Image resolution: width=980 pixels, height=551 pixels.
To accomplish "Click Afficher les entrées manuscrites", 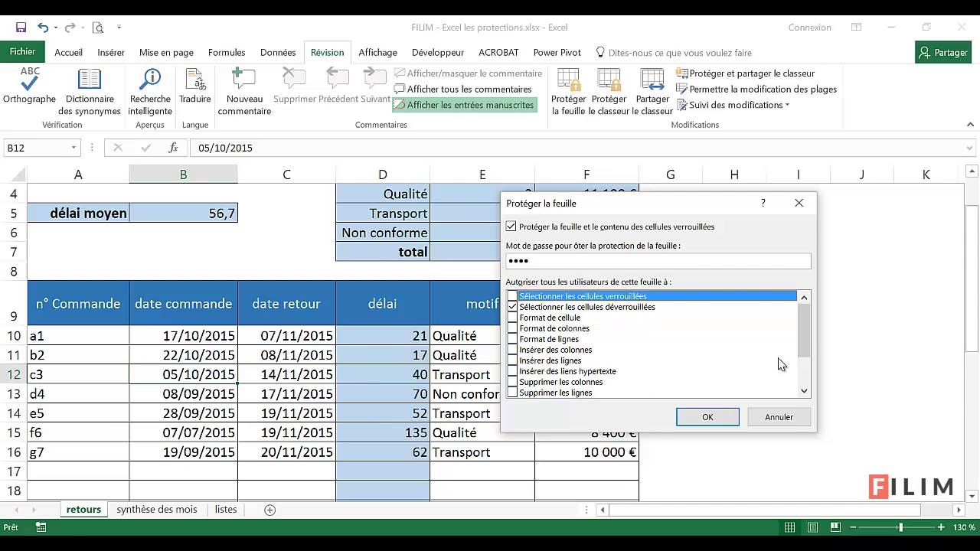I will [463, 105].
